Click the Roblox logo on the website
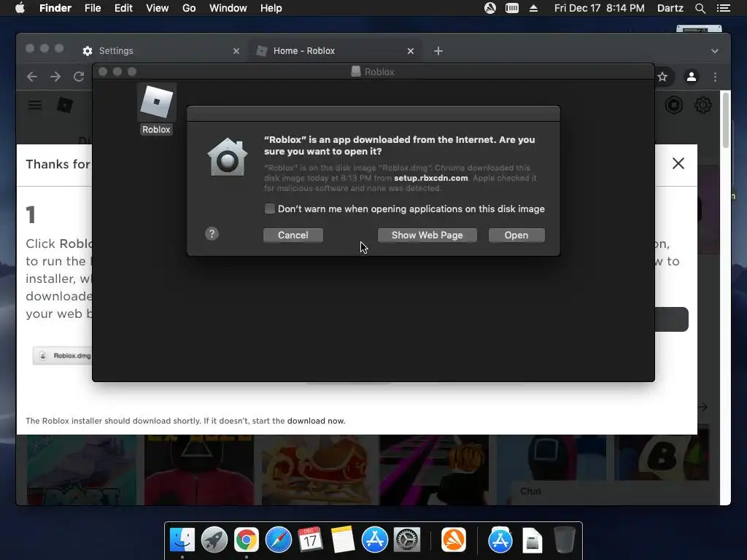This screenshot has width=747, height=560. coord(65,105)
